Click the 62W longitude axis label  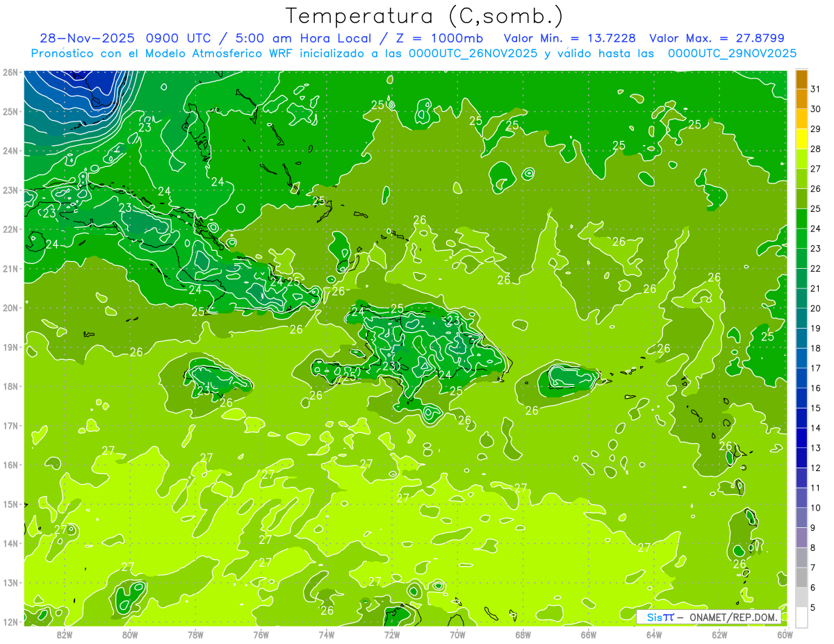(719, 634)
